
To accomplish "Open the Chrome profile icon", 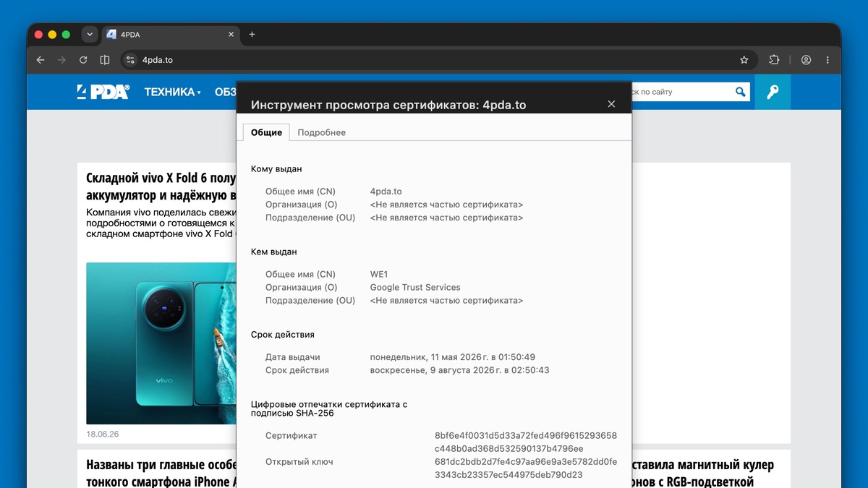I will [806, 60].
